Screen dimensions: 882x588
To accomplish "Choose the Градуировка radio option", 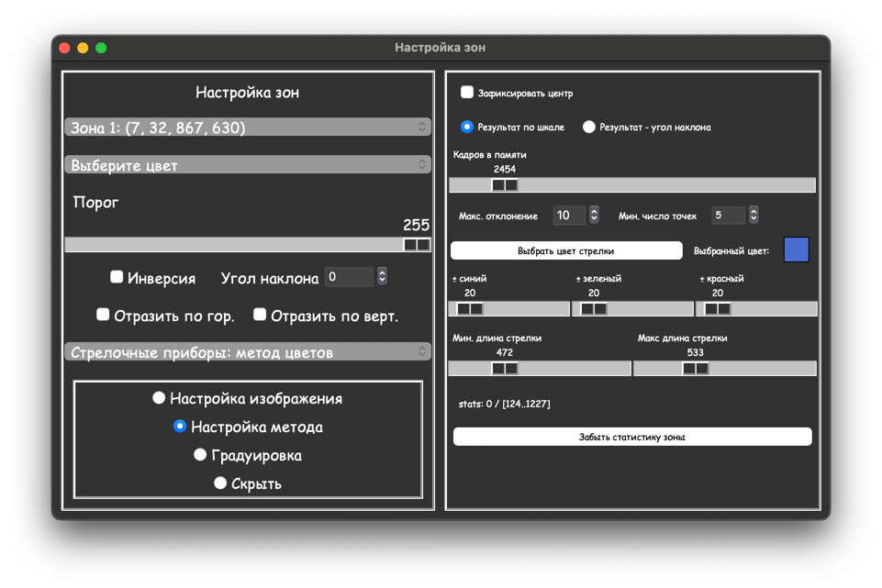I will click(x=200, y=455).
